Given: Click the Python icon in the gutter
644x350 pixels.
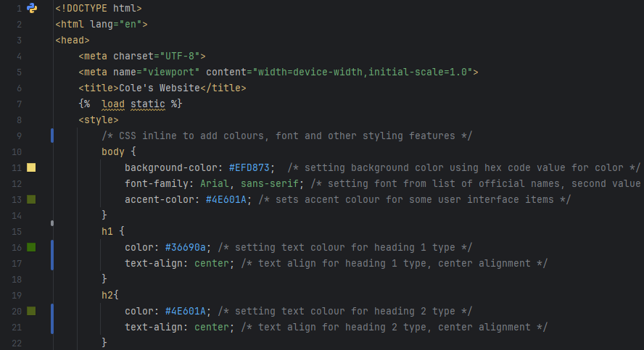Looking at the screenshot, I should (x=31, y=8).
